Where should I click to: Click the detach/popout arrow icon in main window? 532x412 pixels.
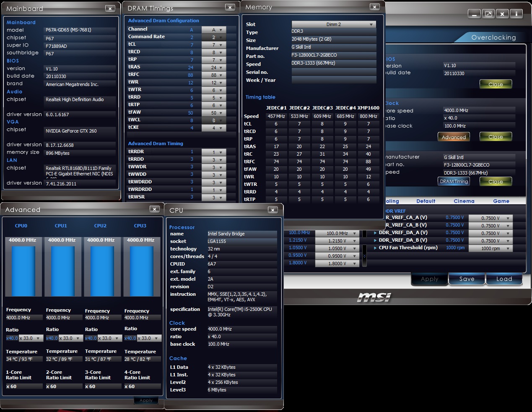click(488, 14)
